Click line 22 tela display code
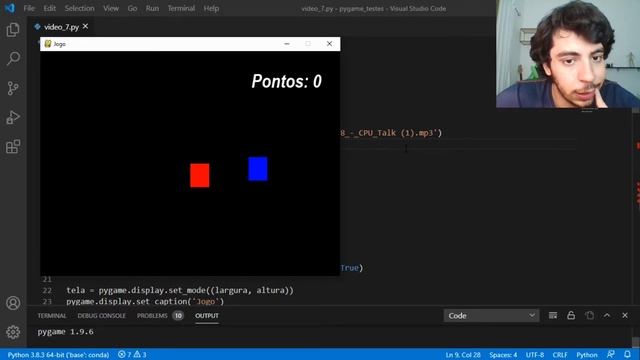The image size is (640, 360). 180,290
